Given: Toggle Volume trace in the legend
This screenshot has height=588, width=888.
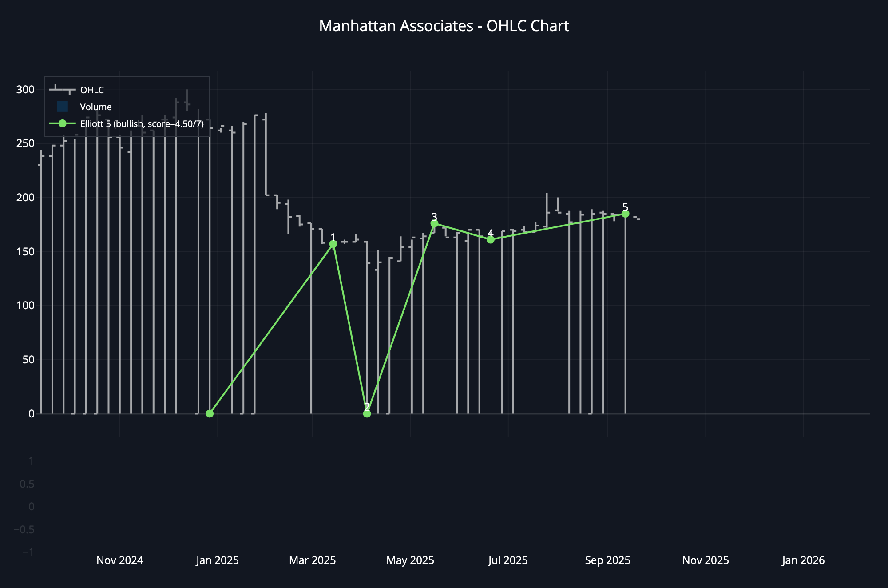Looking at the screenshot, I should [95, 107].
